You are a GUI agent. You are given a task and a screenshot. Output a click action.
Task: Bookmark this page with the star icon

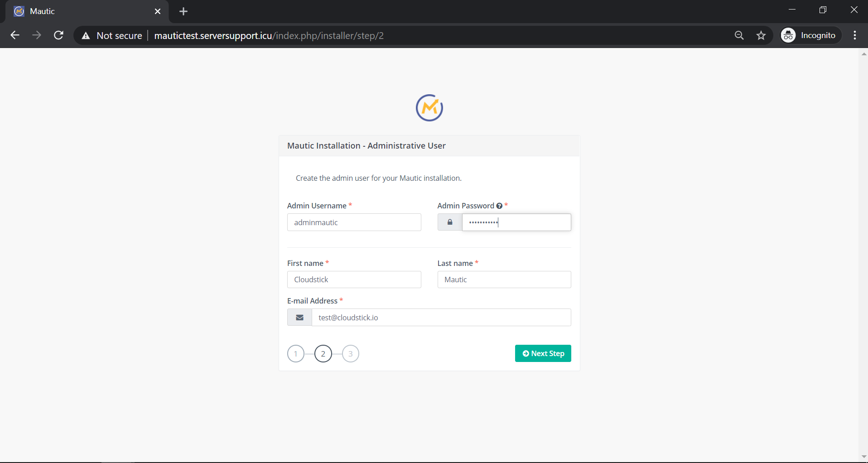pos(761,35)
